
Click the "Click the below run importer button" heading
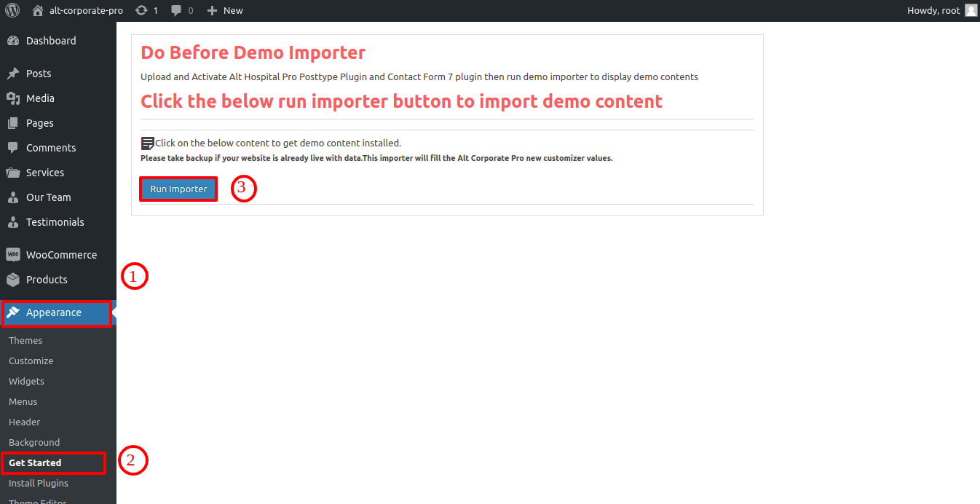tap(401, 101)
